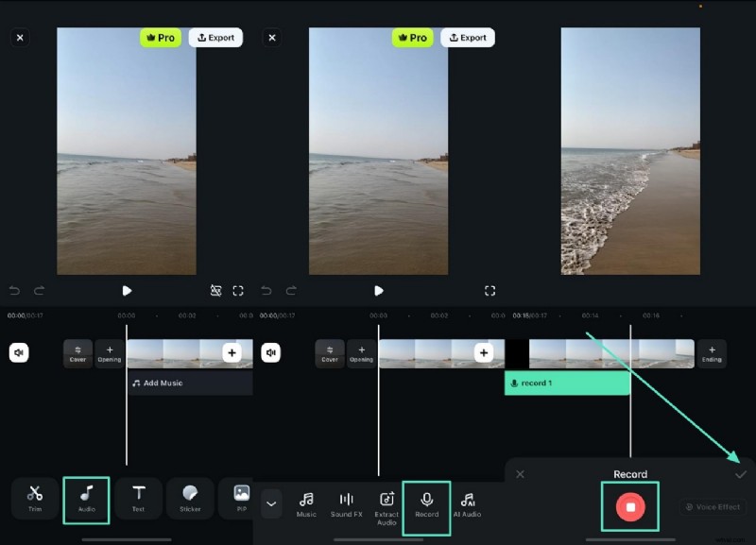Open the Audio panel
This screenshot has width=756, height=545.
[x=86, y=500]
